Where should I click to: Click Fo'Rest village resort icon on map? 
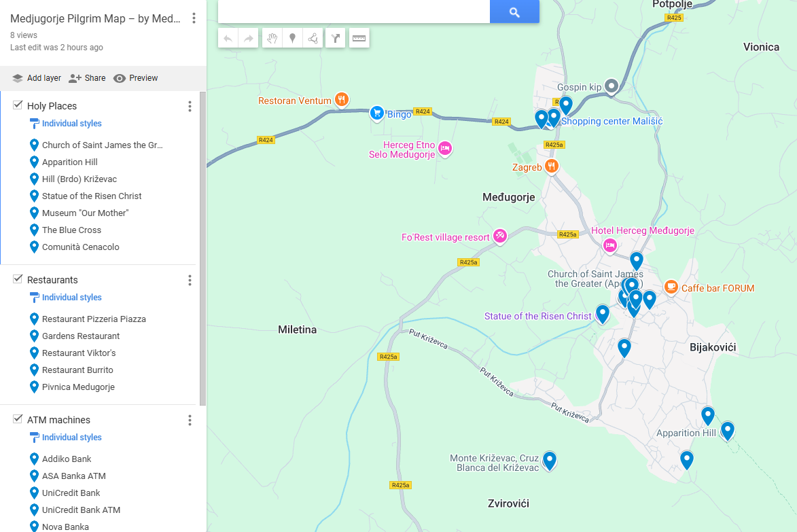point(500,236)
